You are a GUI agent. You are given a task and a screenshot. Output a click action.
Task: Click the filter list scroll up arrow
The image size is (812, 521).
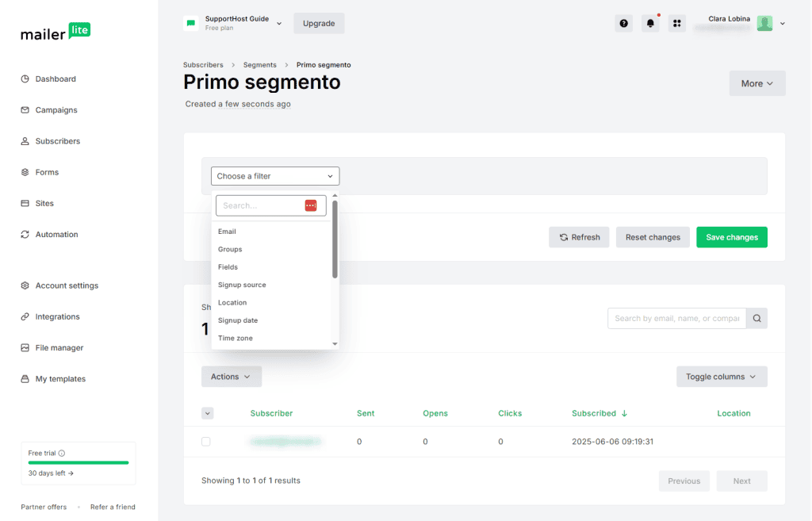(x=335, y=195)
